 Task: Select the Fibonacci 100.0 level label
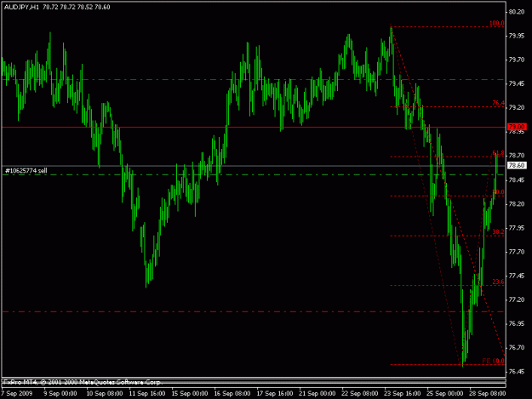coord(497,23)
